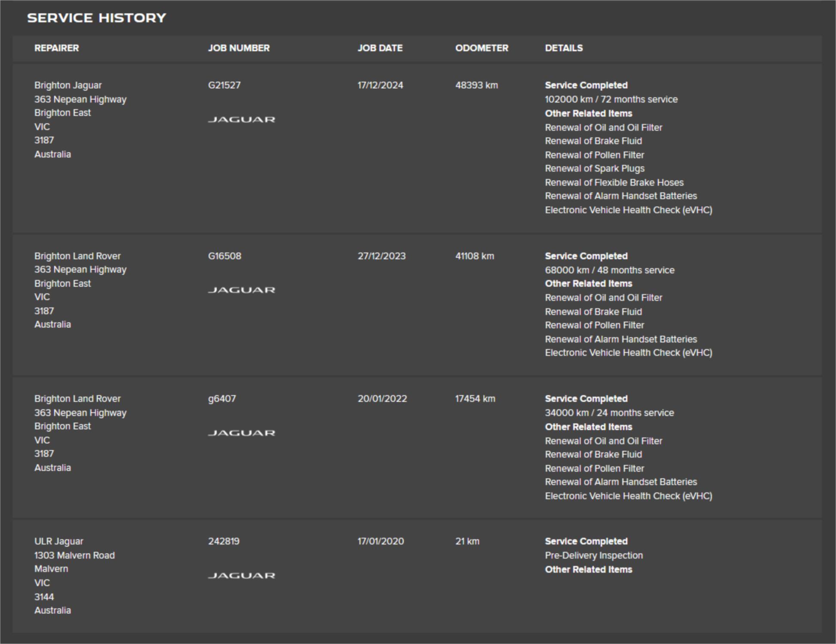The image size is (836, 644).
Task: Click the 17454 km odometer reading
Action: 475,399
